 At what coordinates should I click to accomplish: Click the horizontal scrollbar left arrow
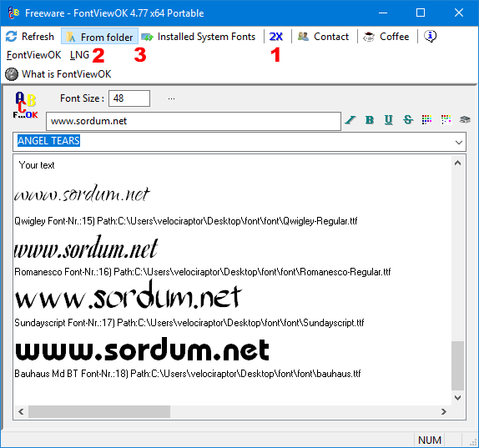[x=21, y=411]
